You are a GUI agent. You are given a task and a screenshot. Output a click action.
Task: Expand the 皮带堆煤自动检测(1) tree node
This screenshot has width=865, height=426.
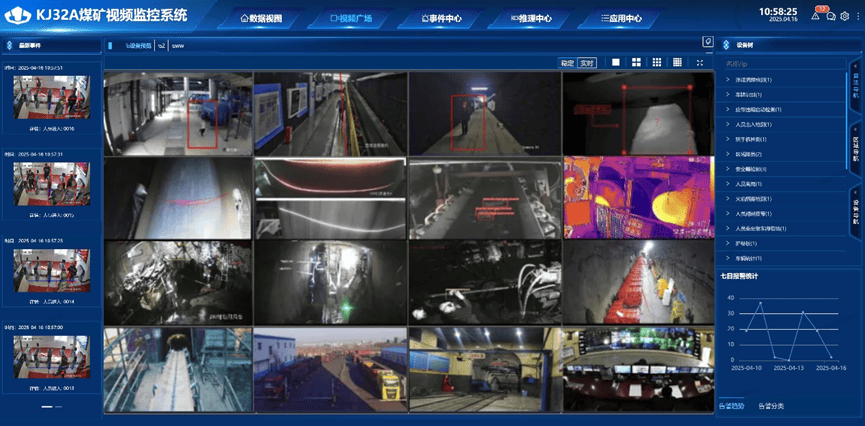[783, 109]
